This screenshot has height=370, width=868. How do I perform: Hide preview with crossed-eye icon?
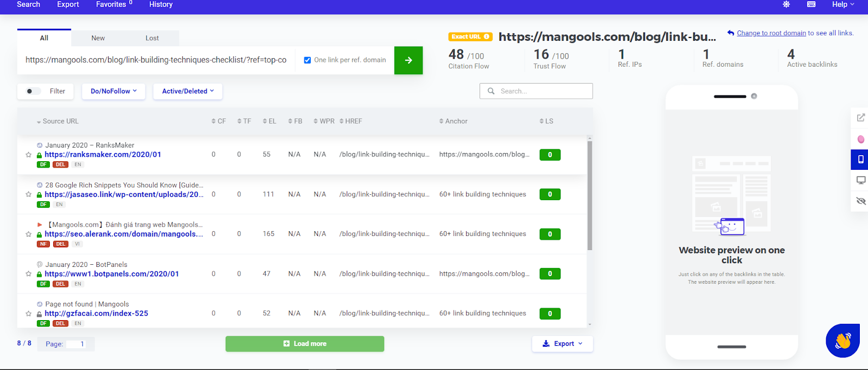click(x=860, y=201)
